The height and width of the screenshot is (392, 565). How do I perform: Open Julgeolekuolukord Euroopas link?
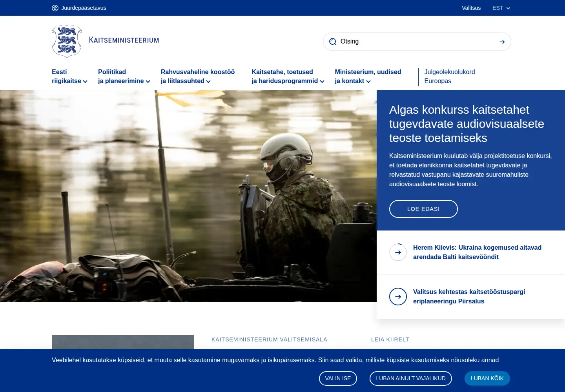pyautogui.click(x=450, y=76)
